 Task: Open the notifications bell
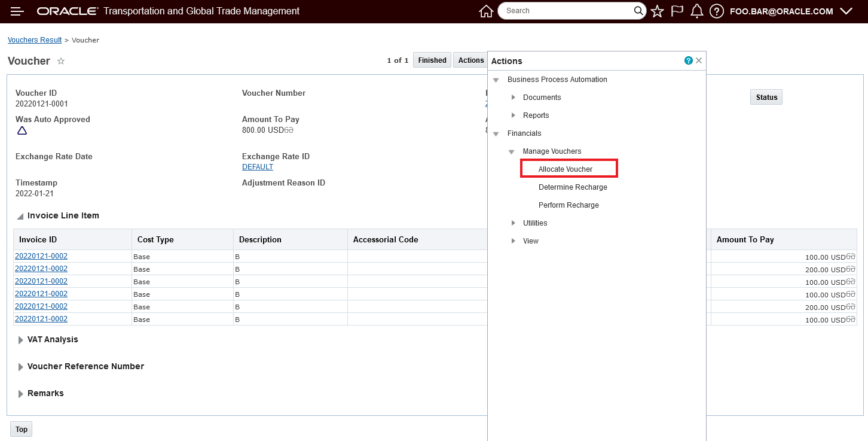696,11
